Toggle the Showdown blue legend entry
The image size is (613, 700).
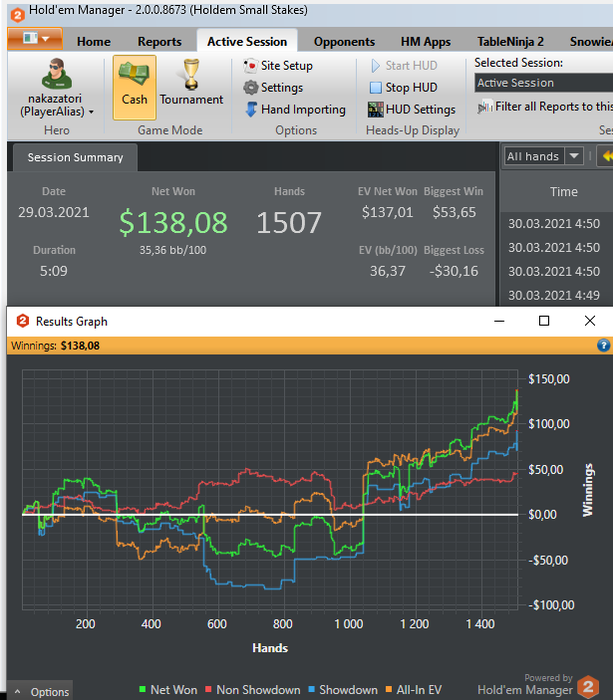click(x=343, y=690)
